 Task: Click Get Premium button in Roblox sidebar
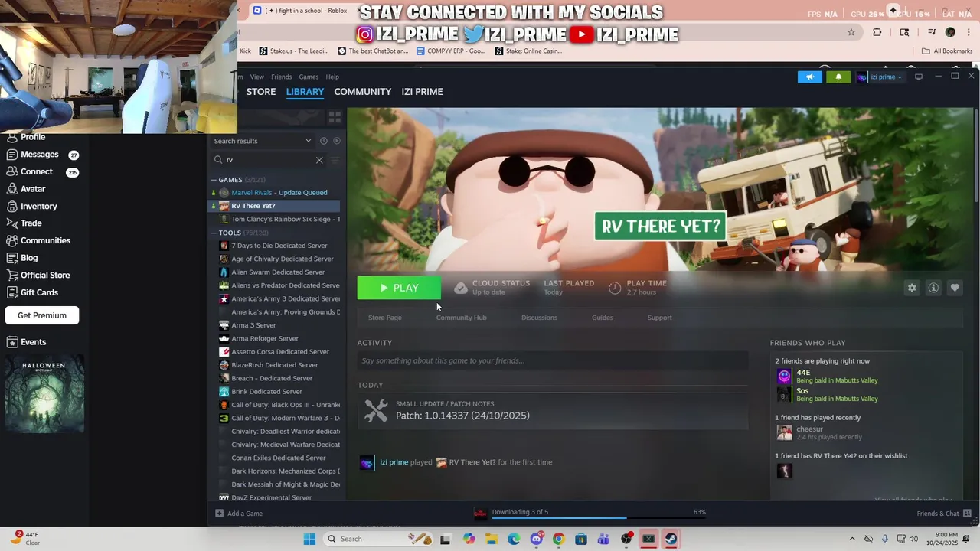(x=42, y=315)
